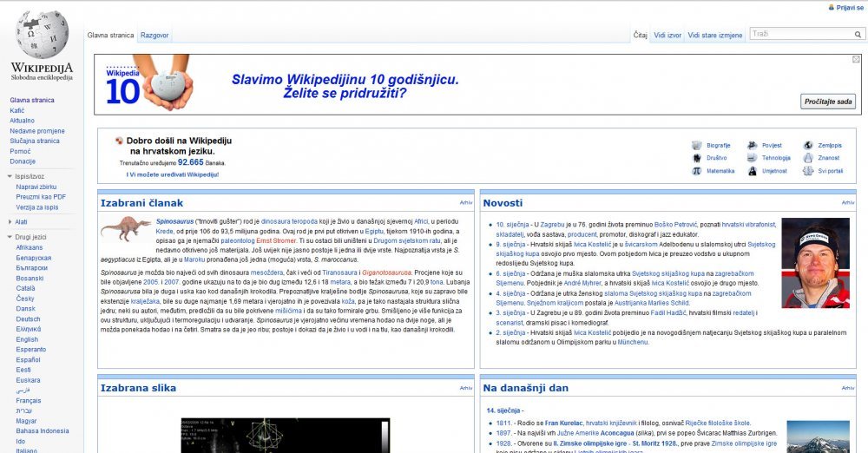Switch to the Deutsch language version
The image size is (868, 453).
[x=29, y=319]
